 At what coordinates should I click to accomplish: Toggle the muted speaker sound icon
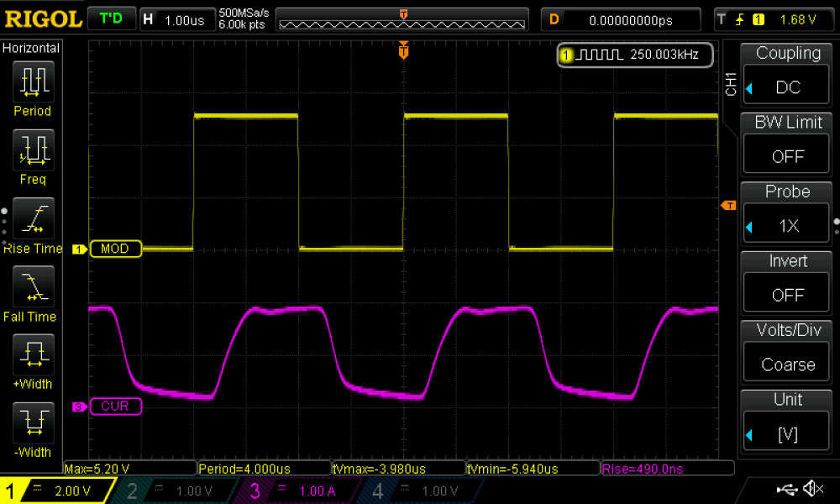(x=814, y=489)
